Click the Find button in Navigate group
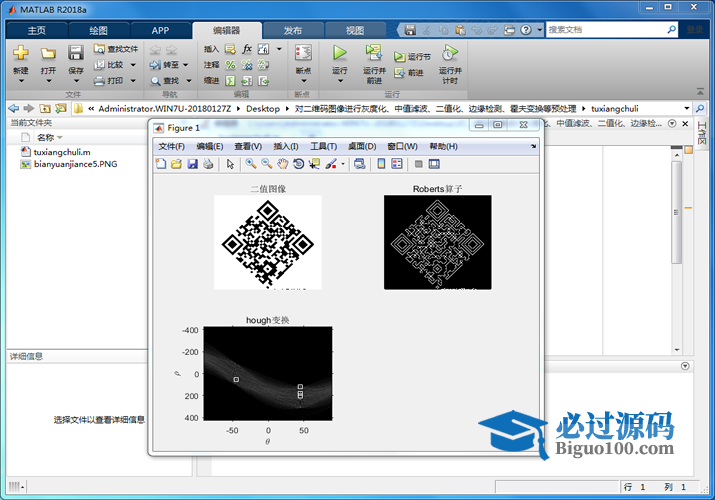The width and height of the screenshot is (715, 500). (x=165, y=81)
